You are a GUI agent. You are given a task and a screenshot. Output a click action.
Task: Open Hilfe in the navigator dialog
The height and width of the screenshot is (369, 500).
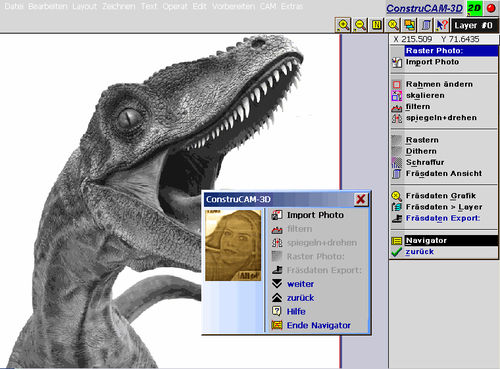[296, 311]
